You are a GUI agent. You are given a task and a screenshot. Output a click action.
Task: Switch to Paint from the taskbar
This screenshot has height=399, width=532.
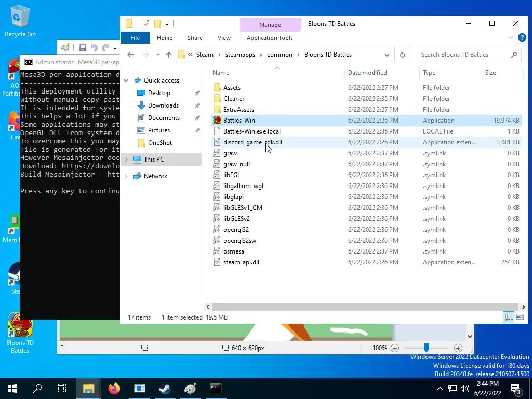click(190, 389)
